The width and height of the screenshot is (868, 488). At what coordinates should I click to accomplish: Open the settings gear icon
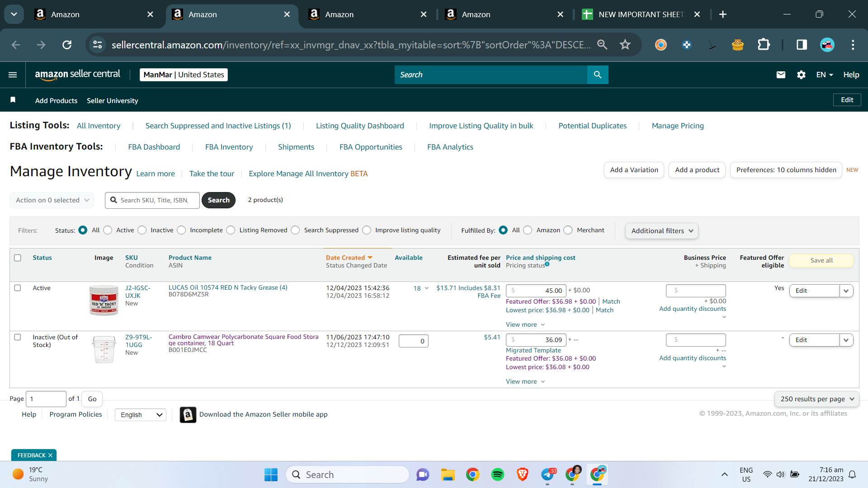801,75
